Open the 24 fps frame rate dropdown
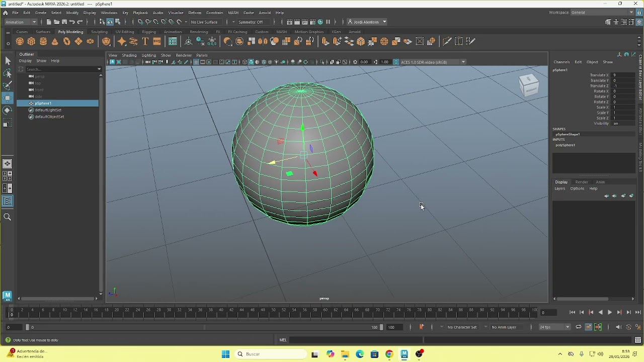 coord(554,327)
